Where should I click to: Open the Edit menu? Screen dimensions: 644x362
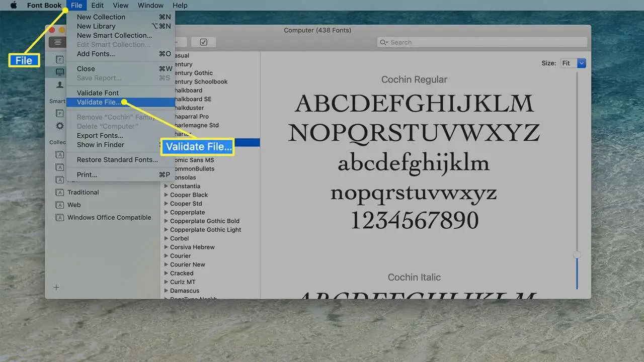pyautogui.click(x=97, y=6)
